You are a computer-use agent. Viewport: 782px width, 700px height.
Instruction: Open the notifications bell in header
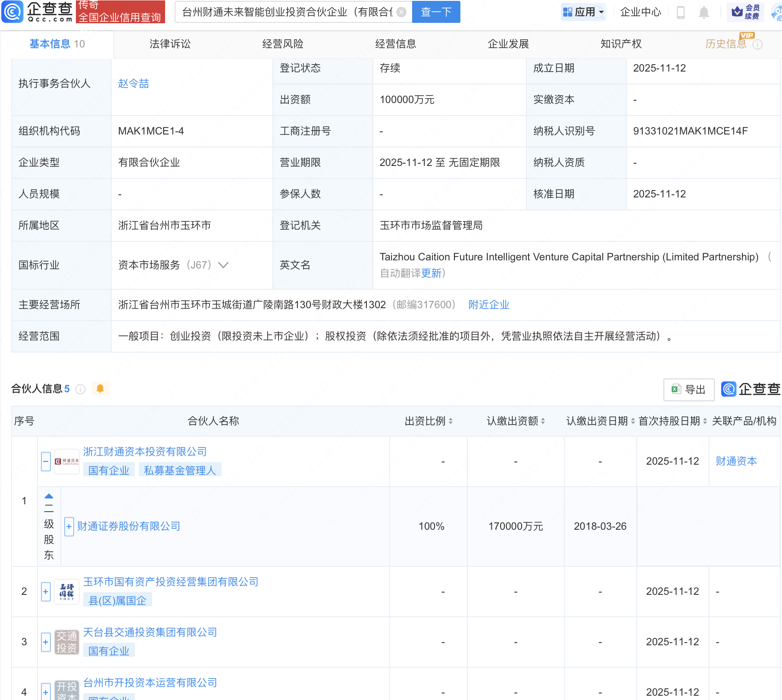[x=704, y=12]
